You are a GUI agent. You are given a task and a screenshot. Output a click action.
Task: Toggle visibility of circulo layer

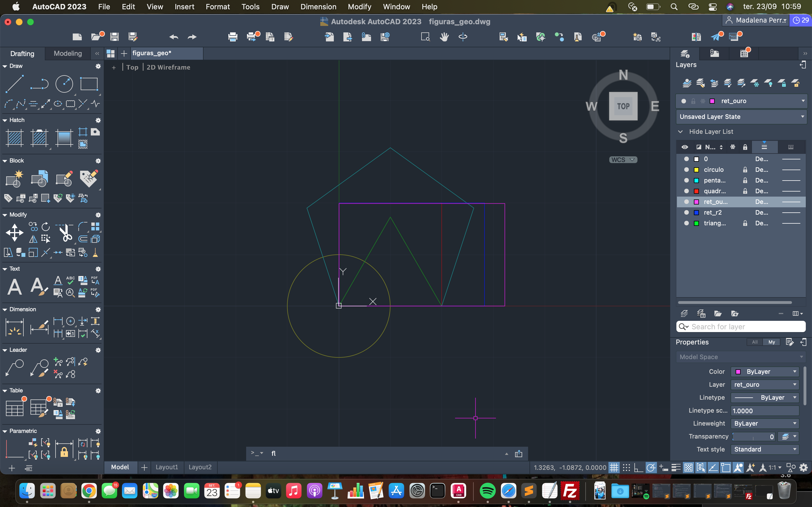tap(687, 170)
